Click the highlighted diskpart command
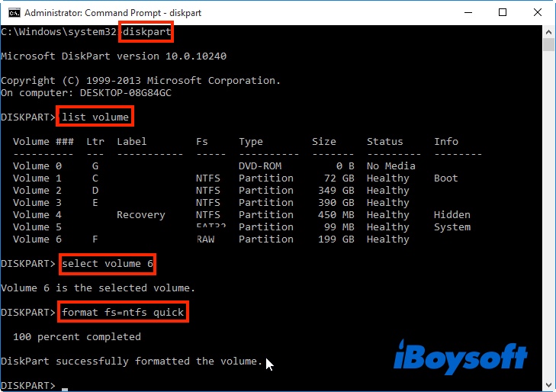This screenshot has width=556, height=392. [x=146, y=32]
